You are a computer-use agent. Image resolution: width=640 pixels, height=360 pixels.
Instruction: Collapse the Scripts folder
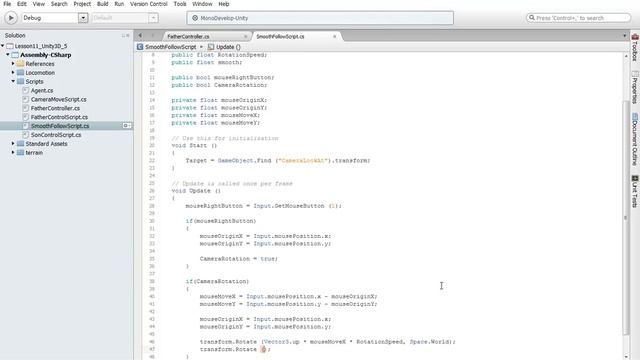coord(13,81)
